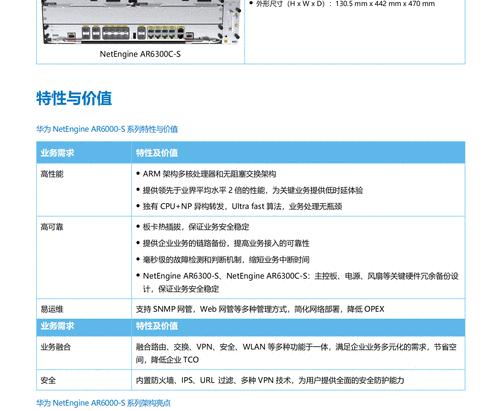Click the dimensions line 130.5 mm x 442 mm x 470 mm

345,4
